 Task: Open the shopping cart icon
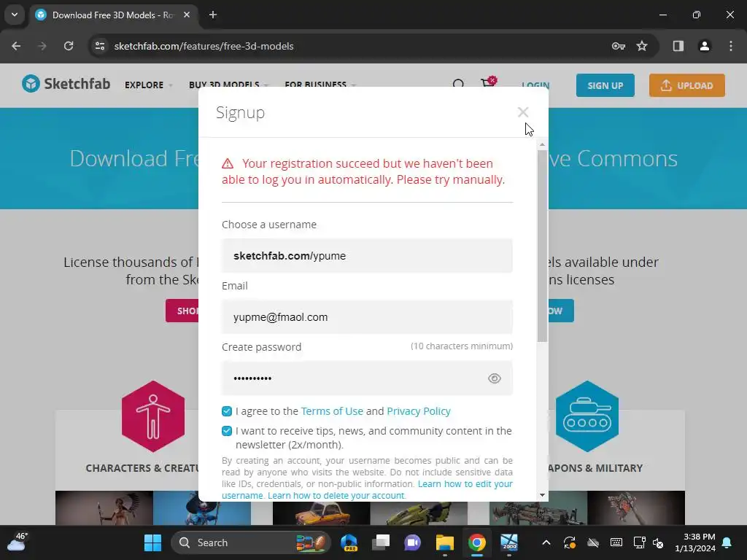tap(488, 83)
